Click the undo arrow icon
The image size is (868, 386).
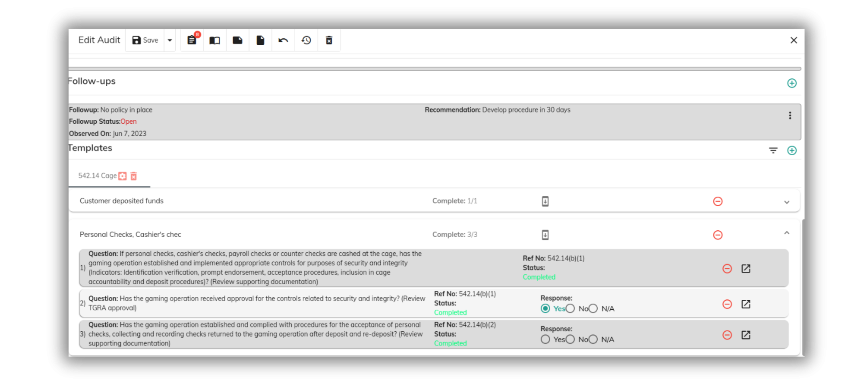(x=283, y=40)
